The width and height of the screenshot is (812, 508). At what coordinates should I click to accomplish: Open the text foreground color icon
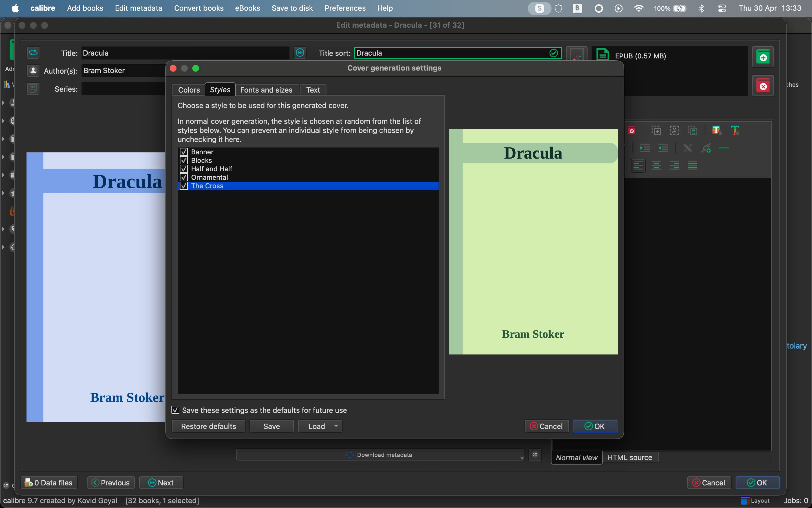pyautogui.click(x=735, y=130)
